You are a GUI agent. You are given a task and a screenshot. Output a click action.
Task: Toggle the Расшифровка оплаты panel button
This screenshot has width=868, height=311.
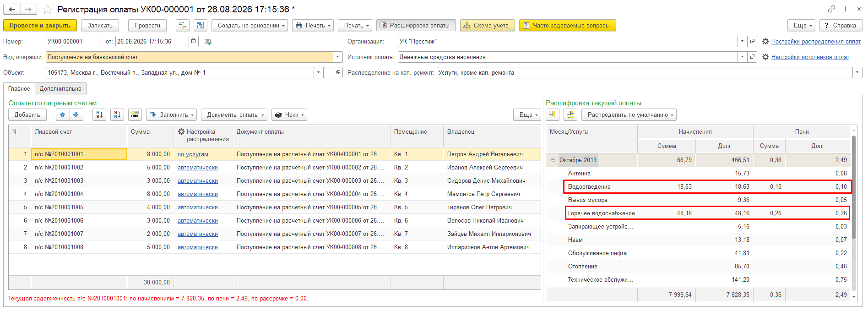coord(416,25)
